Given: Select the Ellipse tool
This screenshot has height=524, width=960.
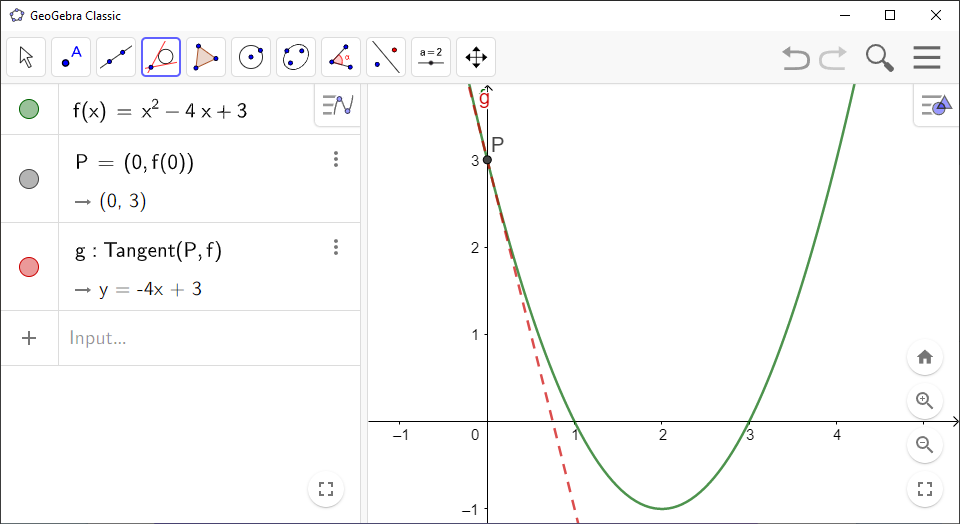Looking at the screenshot, I should pos(296,57).
